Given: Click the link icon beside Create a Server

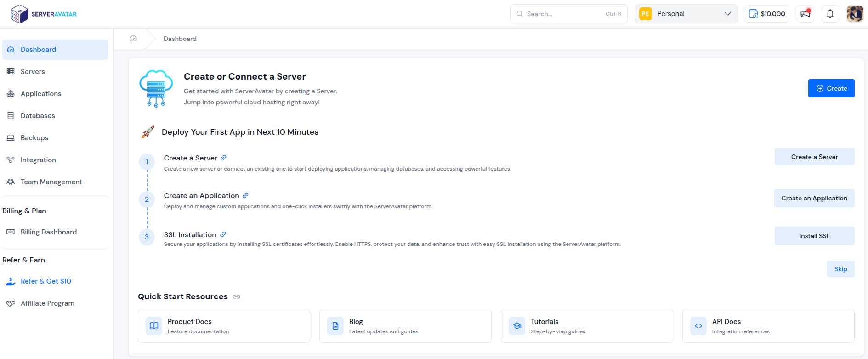Looking at the screenshot, I should click(223, 158).
